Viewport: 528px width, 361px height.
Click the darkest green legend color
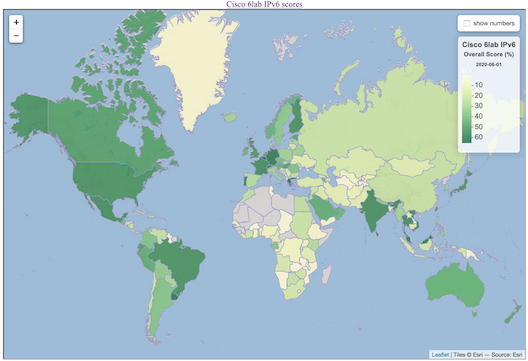click(466, 139)
